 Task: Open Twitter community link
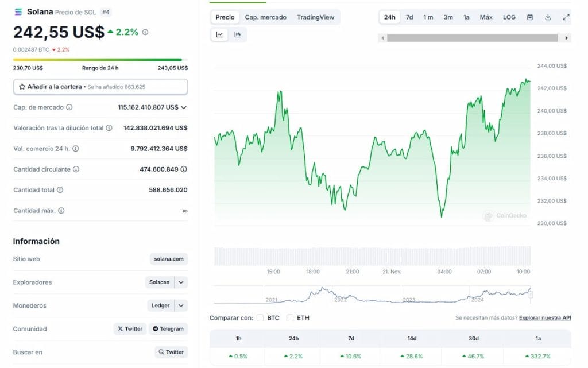click(130, 328)
